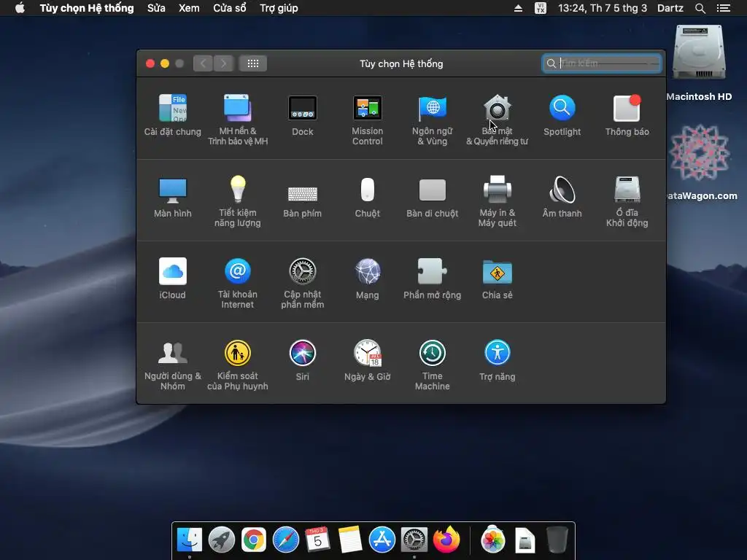This screenshot has width=747, height=560.
Task: Open the Sửa menu
Action: (156, 8)
